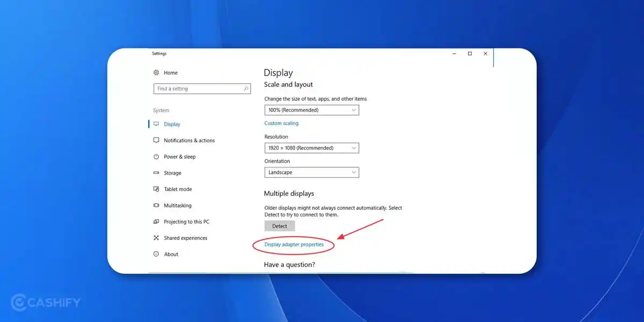The height and width of the screenshot is (322, 644).
Task: Click the Resolution label
Action: tap(276, 137)
